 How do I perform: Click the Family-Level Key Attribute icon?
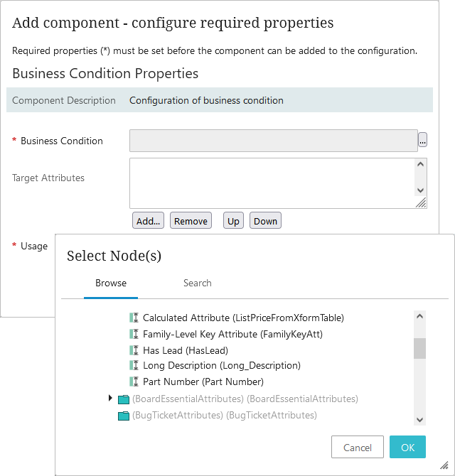click(133, 334)
